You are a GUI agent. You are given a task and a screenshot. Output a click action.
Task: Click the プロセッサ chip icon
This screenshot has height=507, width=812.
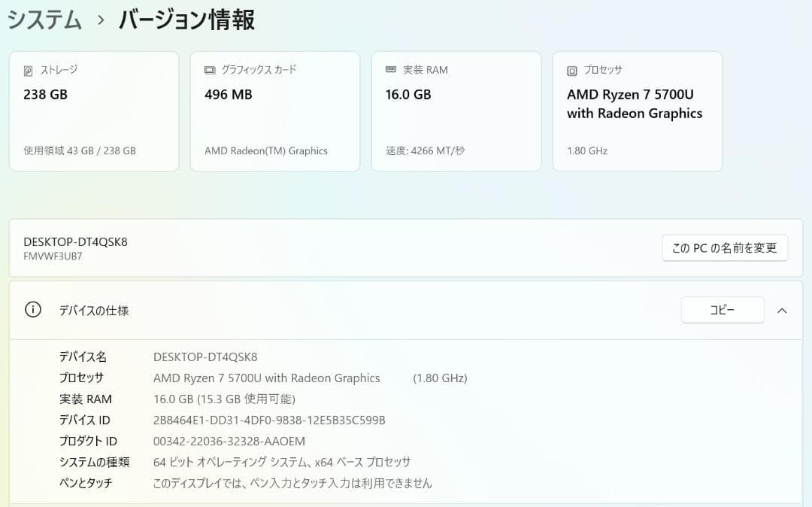click(x=571, y=70)
